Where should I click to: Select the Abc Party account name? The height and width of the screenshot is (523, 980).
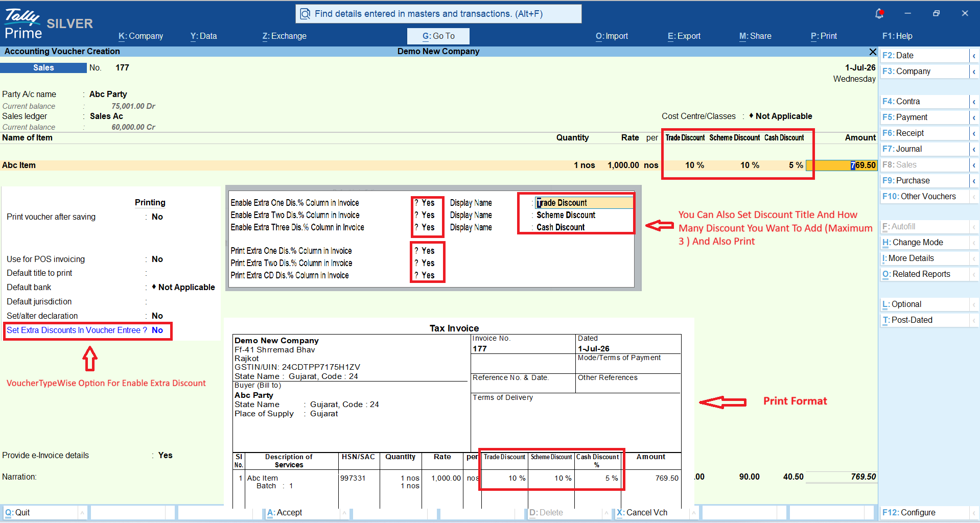click(108, 94)
